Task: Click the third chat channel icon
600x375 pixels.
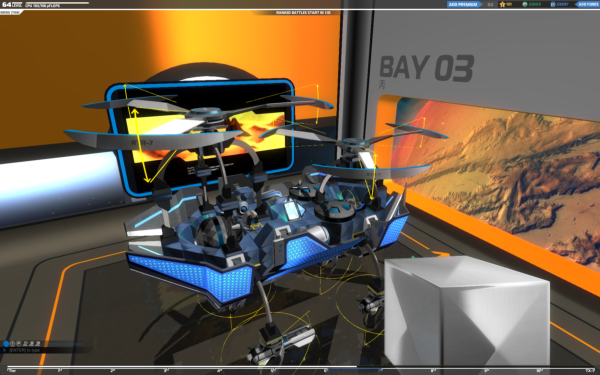Action: [x=18, y=344]
